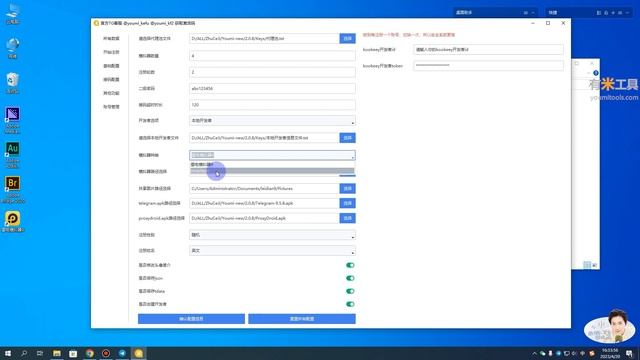
Task: Toggle the switch above the json toggle
Action: (x=350, y=265)
